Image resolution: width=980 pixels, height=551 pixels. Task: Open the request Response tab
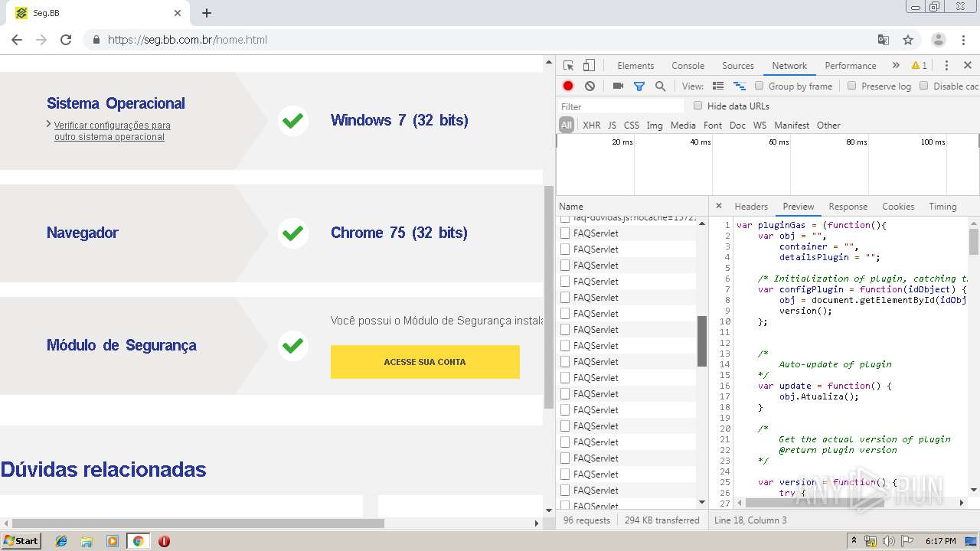click(848, 207)
